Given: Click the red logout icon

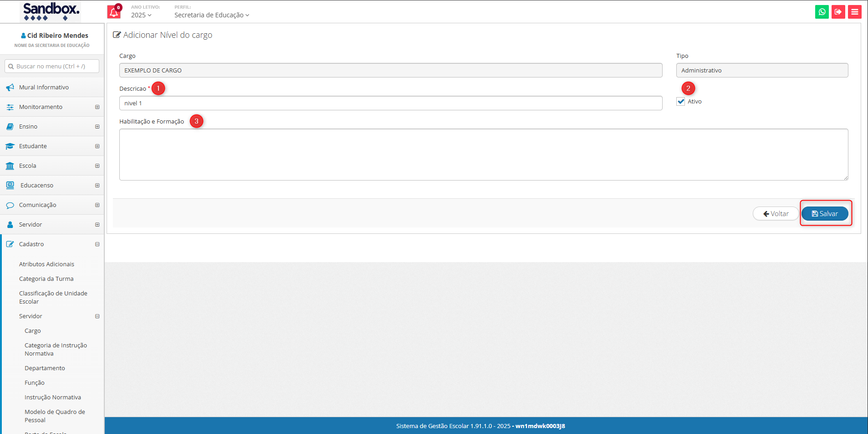Looking at the screenshot, I should (838, 12).
